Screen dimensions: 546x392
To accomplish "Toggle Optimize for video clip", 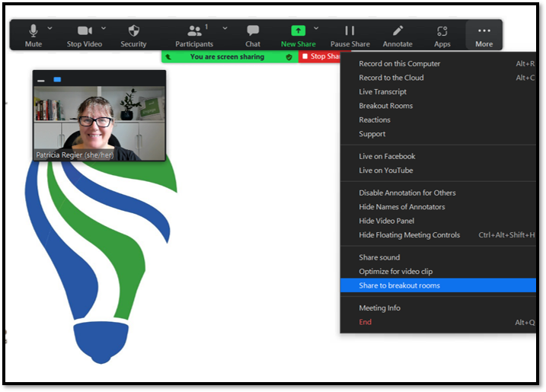I will pyautogui.click(x=438, y=272).
